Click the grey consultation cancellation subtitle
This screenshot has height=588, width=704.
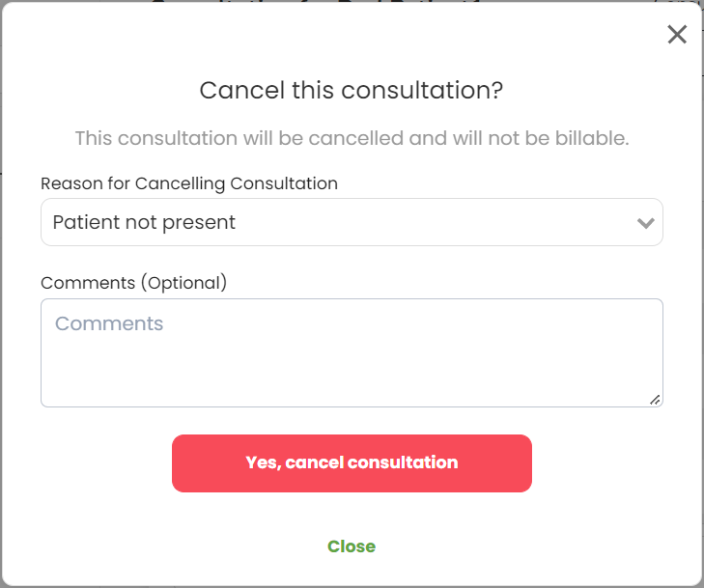[x=352, y=138]
